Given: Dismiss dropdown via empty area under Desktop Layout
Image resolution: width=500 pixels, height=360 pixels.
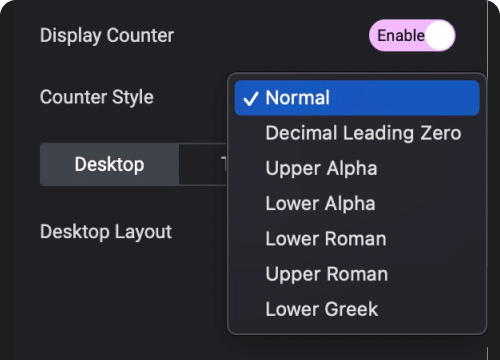Looking at the screenshot, I should [x=117, y=293].
